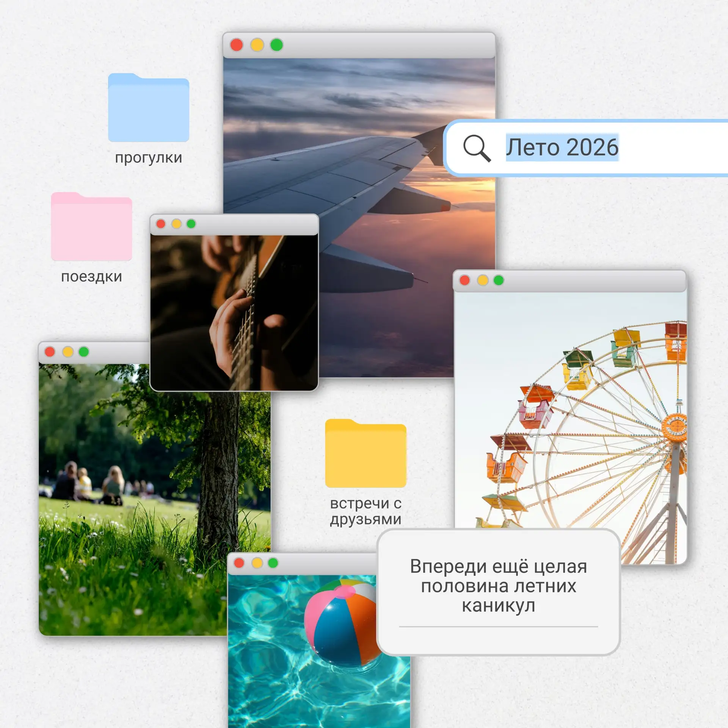Maximize the airplane wing window
The width and height of the screenshot is (728, 728).
[x=276, y=45]
